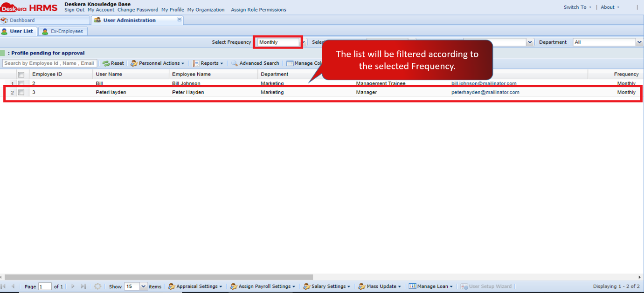Open the My Organization link

[x=206, y=10]
